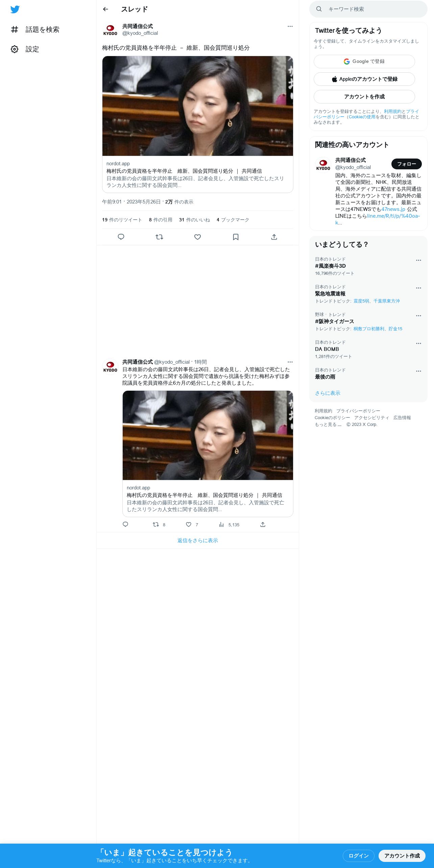Open trend 緊急地震速報
The height and width of the screenshot is (868, 434).
pyautogui.click(x=330, y=294)
